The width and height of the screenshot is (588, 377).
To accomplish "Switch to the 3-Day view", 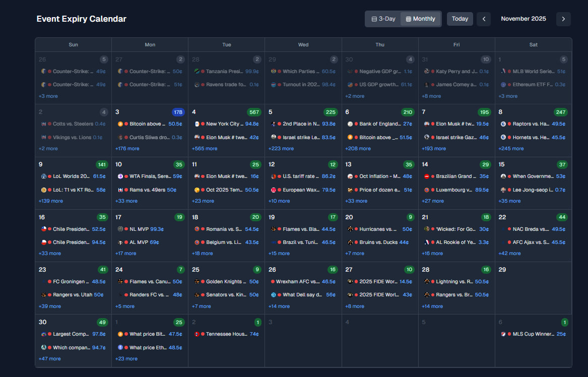I will tap(383, 19).
